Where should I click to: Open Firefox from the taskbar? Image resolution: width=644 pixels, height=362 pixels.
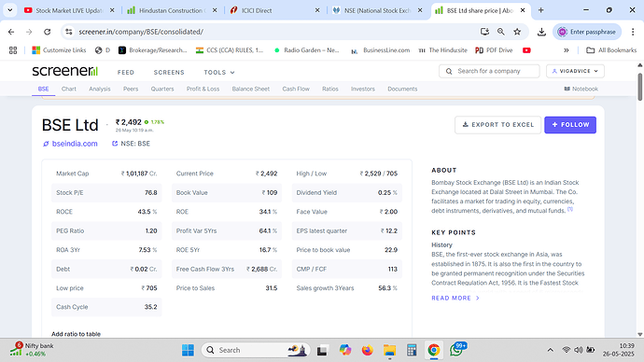click(x=367, y=350)
